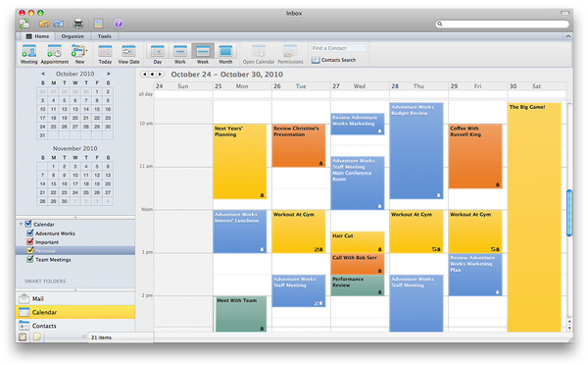Select Call With Bob Serr event
Viewport: 588px width, 365px height.
pos(358,264)
